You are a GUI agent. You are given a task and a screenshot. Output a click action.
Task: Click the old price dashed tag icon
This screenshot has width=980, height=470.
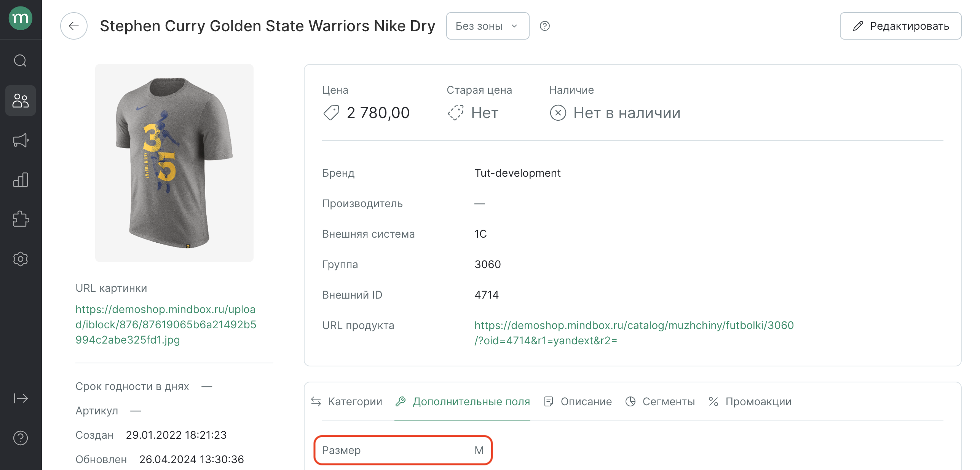coord(455,113)
